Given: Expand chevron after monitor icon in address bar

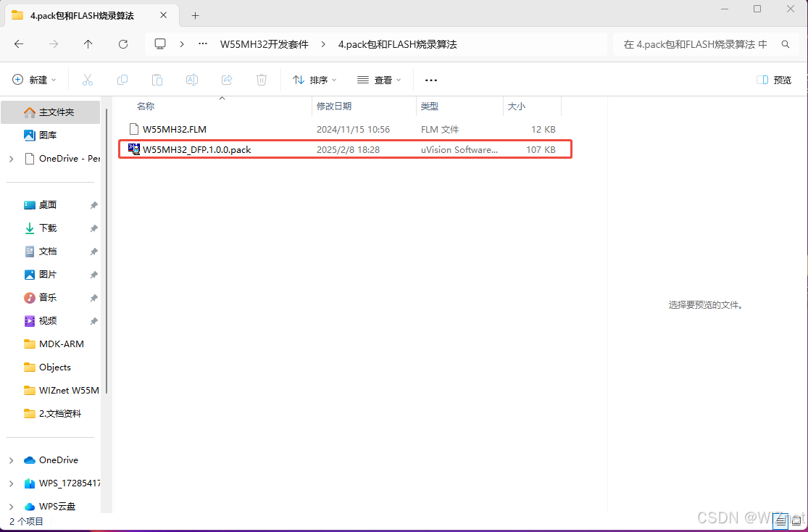Looking at the screenshot, I should click(x=182, y=44).
